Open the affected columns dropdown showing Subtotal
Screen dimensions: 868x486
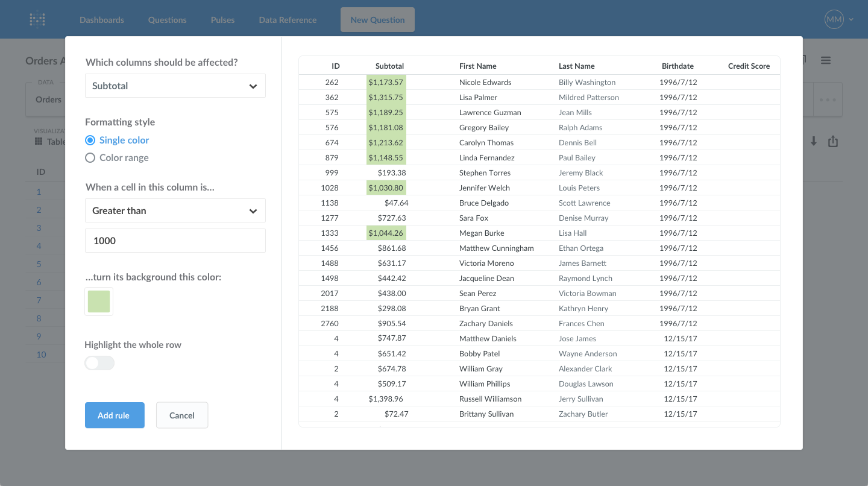(x=175, y=86)
